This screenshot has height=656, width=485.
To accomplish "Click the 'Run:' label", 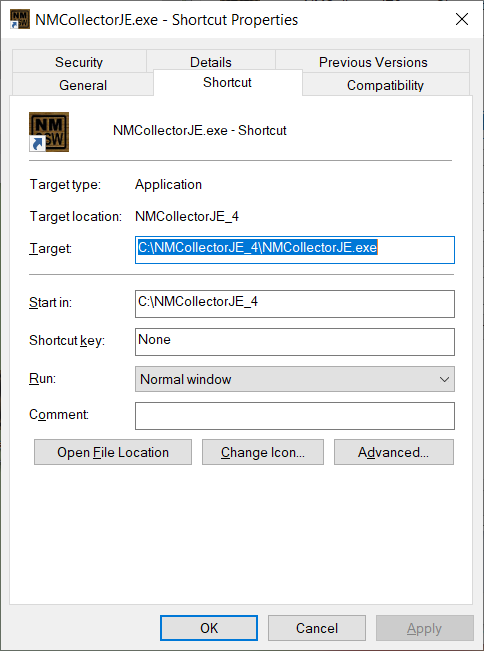I will tap(42, 378).
